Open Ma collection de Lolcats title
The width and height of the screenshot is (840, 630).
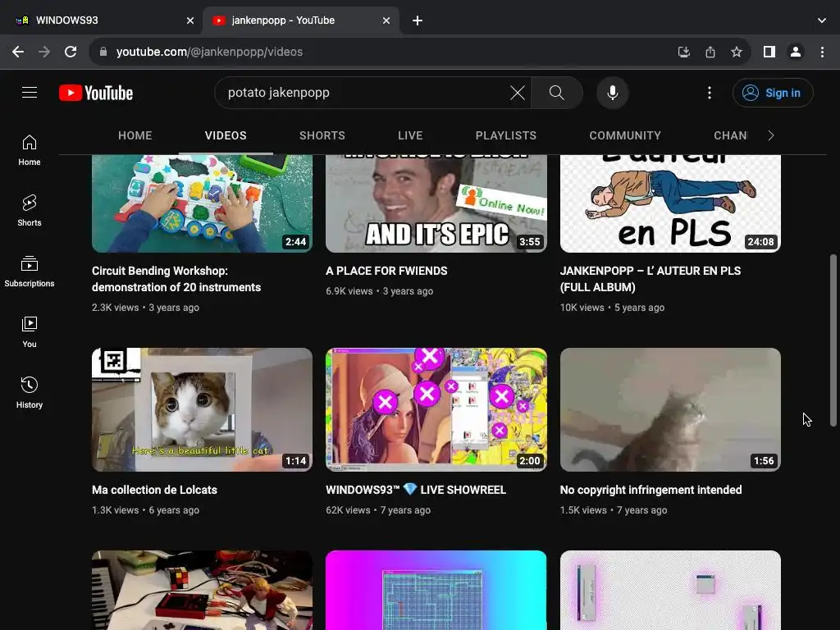click(x=154, y=490)
